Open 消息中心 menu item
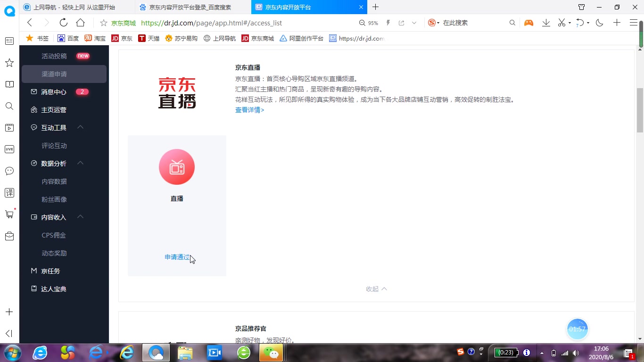Screen dimensions: 644x362 [x=54, y=92]
